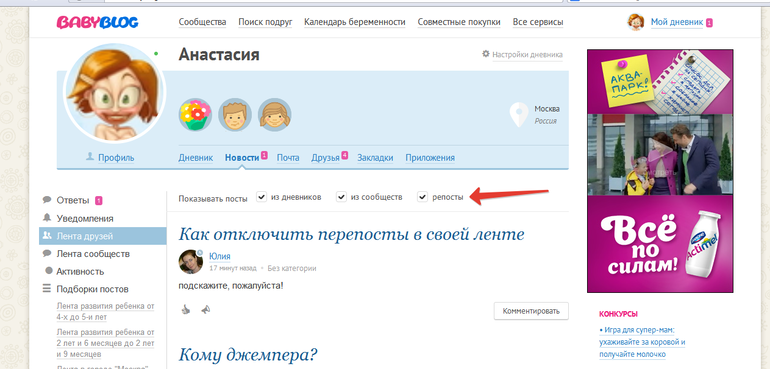
Task: Click the gear icon for Настройки дневника
Action: pyautogui.click(x=486, y=54)
